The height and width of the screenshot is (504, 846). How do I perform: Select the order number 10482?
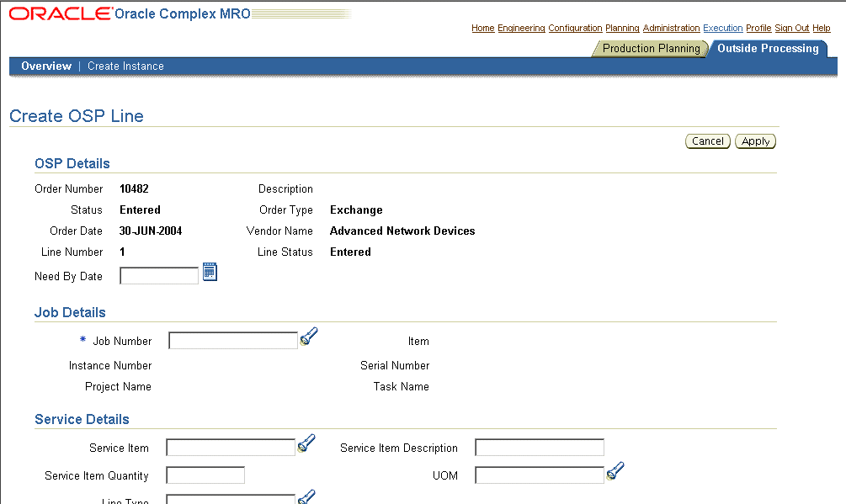click(x=134, y=188)
